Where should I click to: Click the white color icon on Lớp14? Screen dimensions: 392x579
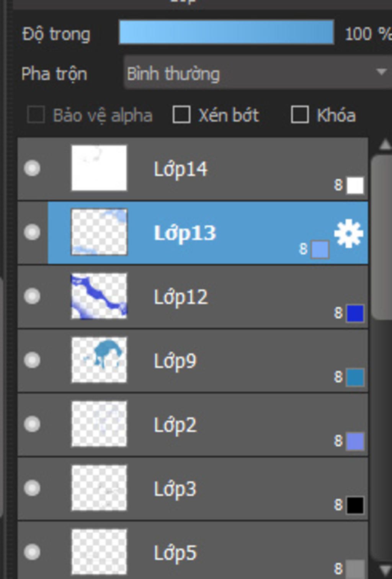(x=355, y=185)
